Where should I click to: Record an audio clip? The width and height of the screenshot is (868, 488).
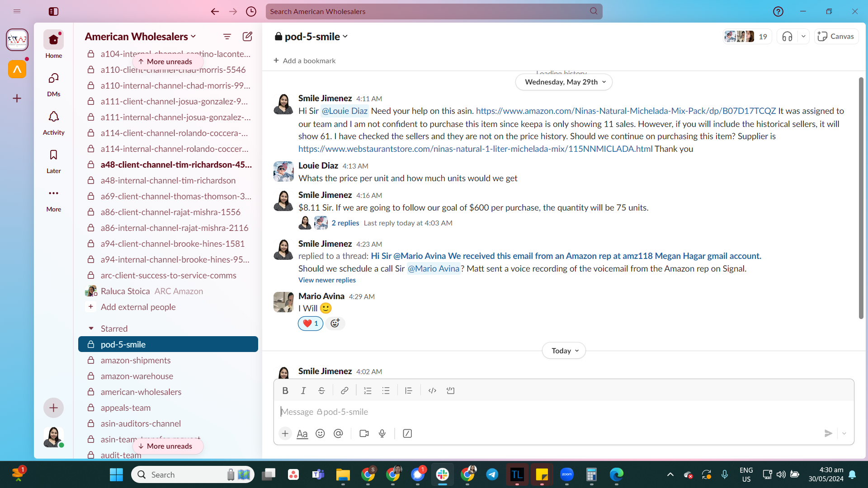382,434
